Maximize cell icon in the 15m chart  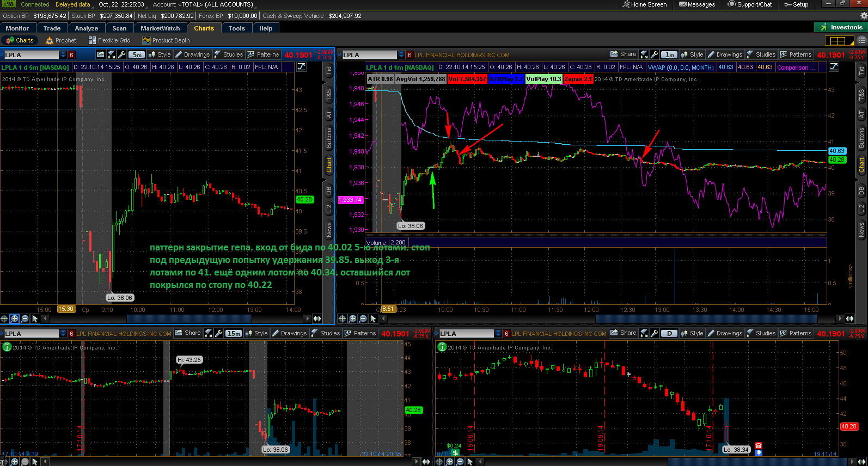click(x=209, y=333)
